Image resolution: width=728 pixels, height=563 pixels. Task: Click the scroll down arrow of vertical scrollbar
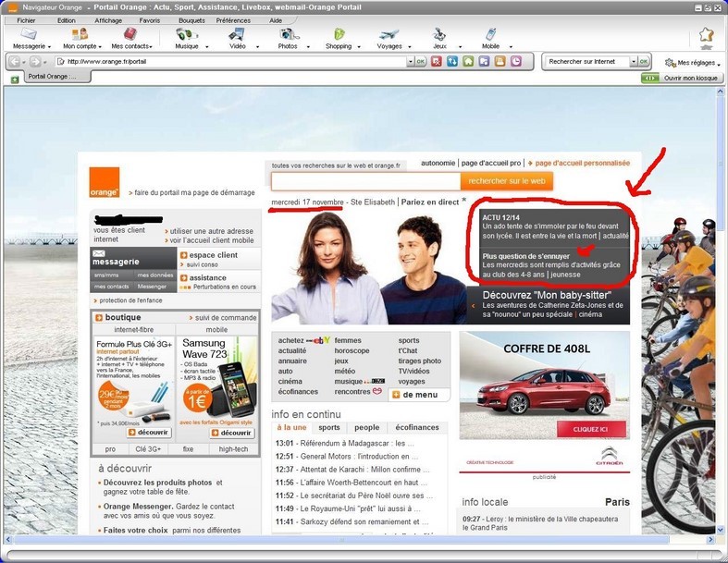click(x=720, y=530)
